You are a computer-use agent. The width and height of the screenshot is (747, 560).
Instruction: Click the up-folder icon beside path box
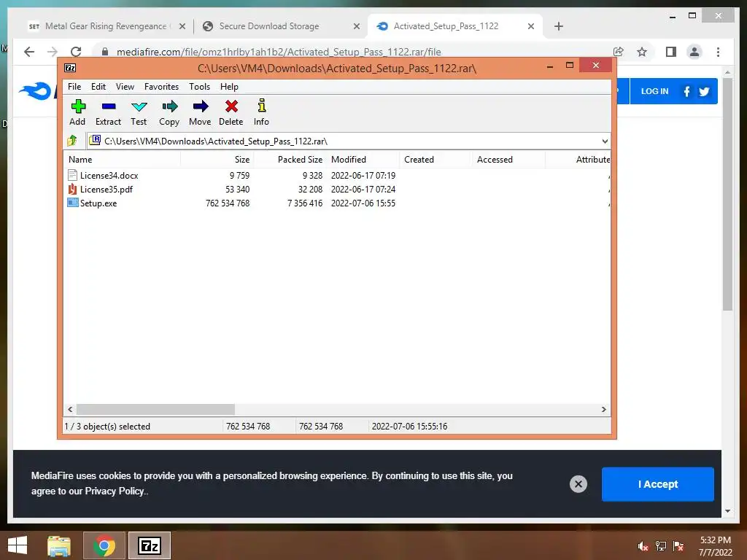click(x=72, y=141)
